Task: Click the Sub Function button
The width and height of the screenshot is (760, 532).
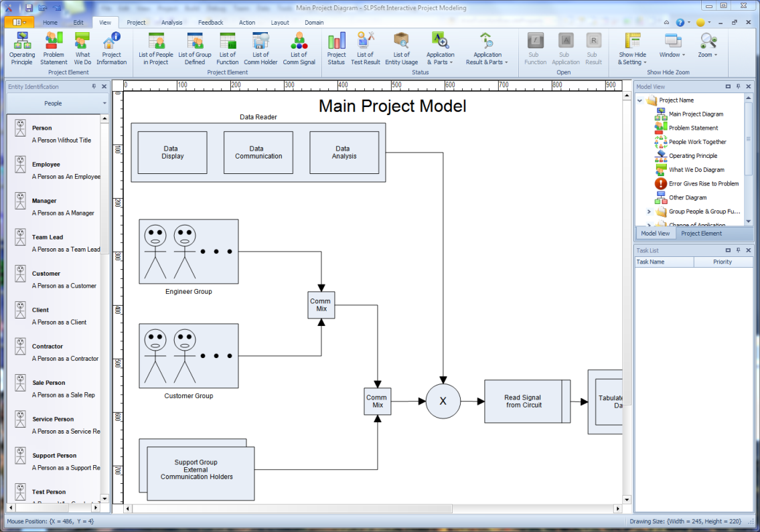Action: [x=535, y=48]
